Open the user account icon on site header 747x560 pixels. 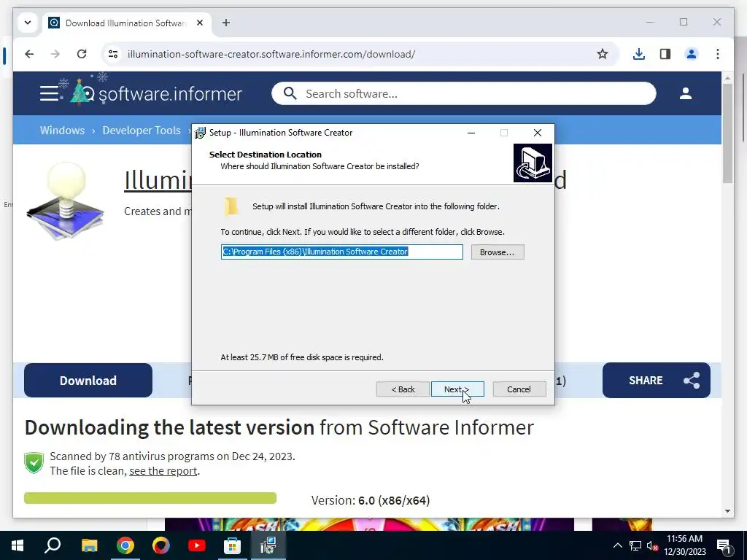[x=686, y=93]
